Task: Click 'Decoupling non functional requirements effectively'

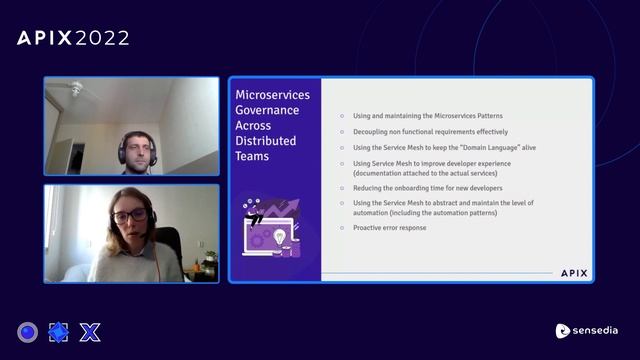Action: pyautogui.click(x=431, y=132)
